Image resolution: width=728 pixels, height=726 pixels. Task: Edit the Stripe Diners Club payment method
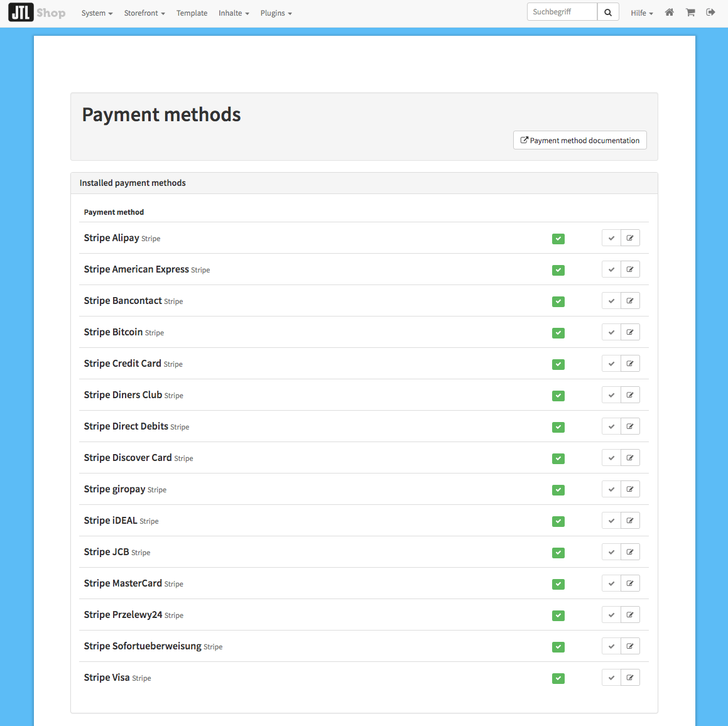(x=630, y=395)
